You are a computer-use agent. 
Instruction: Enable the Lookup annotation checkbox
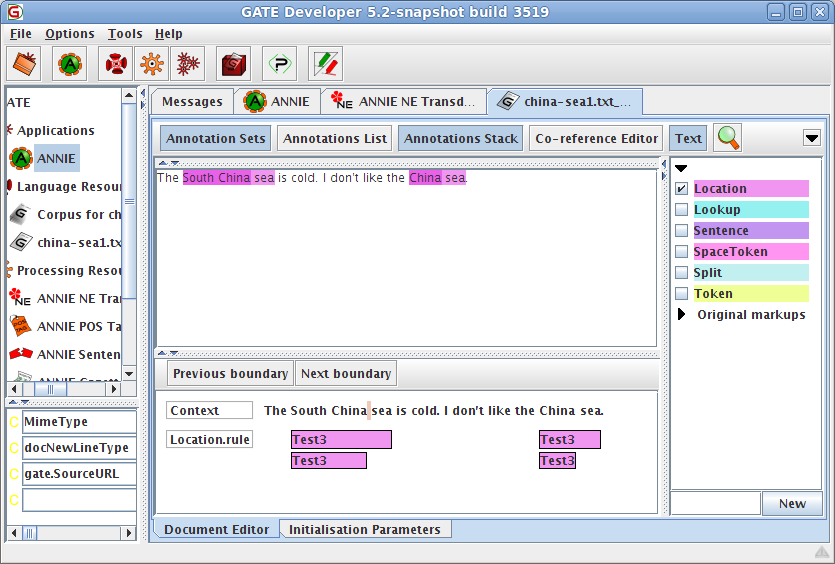click(682, 209)
